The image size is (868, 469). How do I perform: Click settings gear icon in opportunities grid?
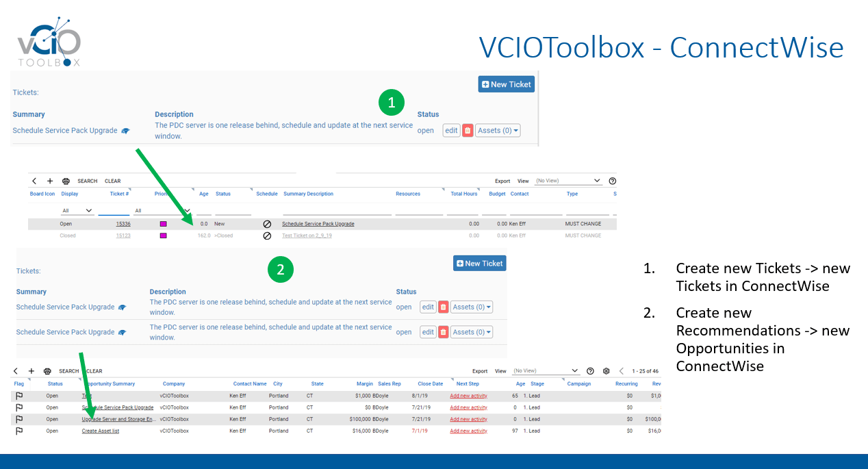pyautogui.click(x=606, y=371)
